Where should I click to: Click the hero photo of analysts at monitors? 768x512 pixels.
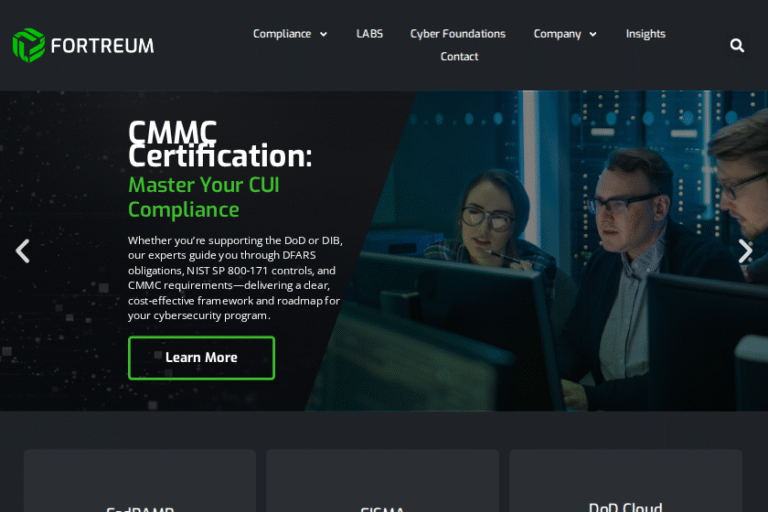tap(580, 250)
